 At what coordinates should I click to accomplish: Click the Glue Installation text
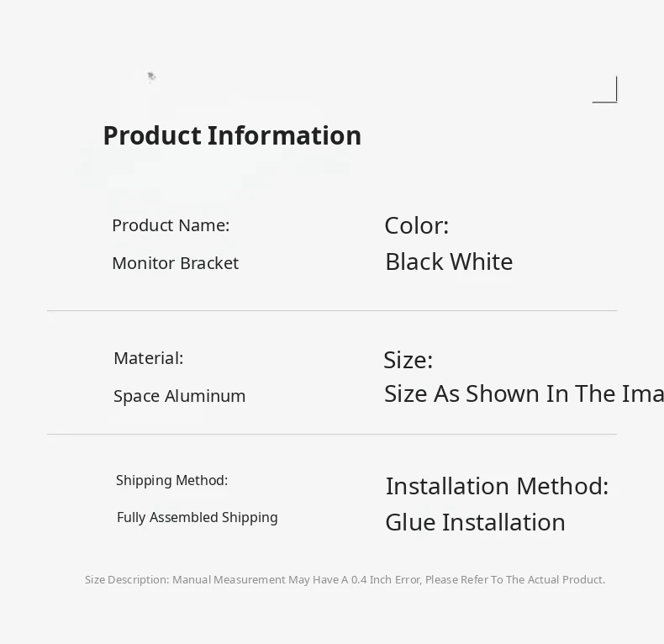(x=475, y=522)
